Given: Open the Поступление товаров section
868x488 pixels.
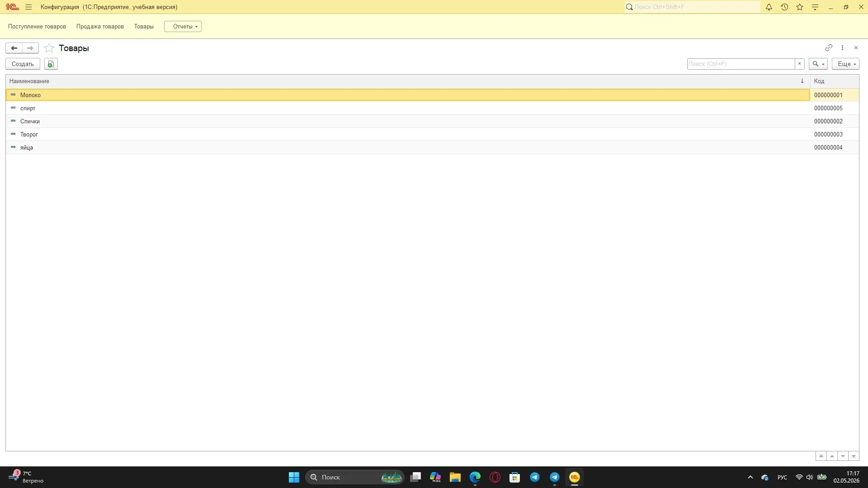Looking at the screenshot, I should click(x=37, y=27).
